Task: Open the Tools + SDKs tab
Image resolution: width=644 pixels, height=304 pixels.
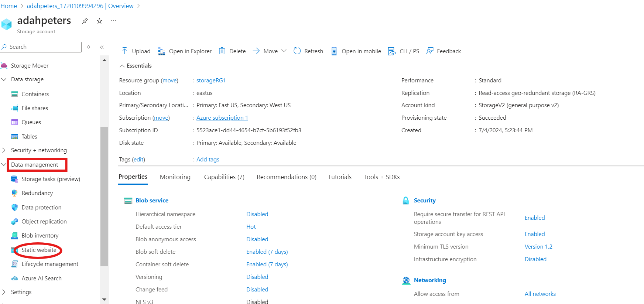Action: click(382, 177)
